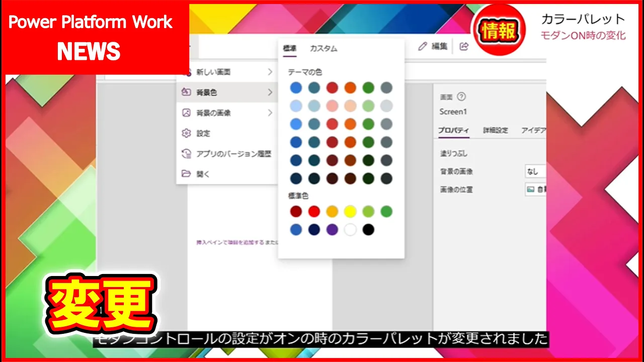Click the 編集 button

coord(433,46)
